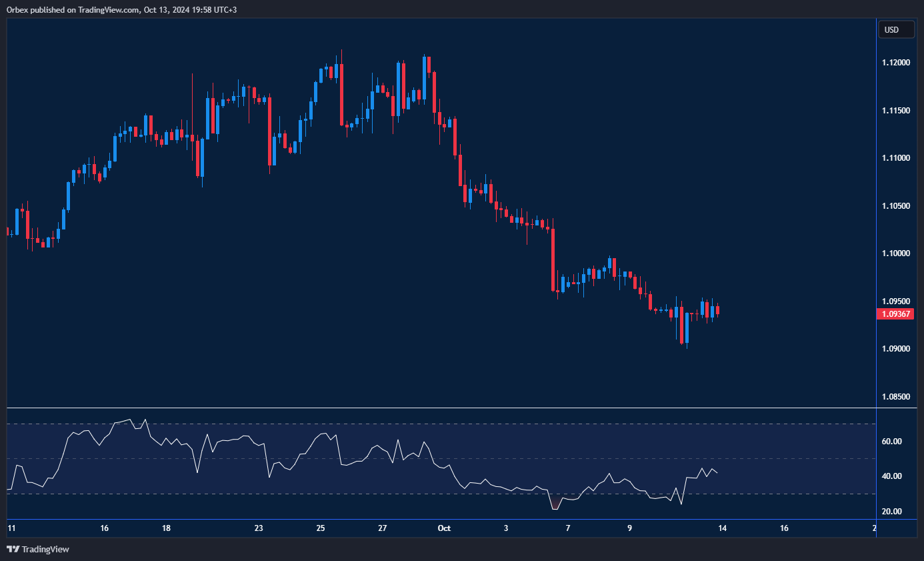Open the USD currency dropdown

(x=895, y=30)
